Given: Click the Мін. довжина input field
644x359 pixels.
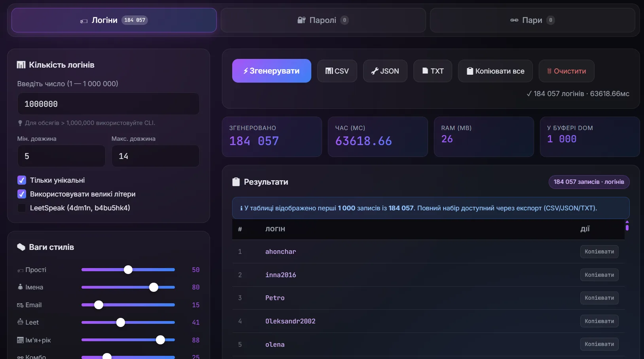Looking at the screenshot, I should coord(61,156).
